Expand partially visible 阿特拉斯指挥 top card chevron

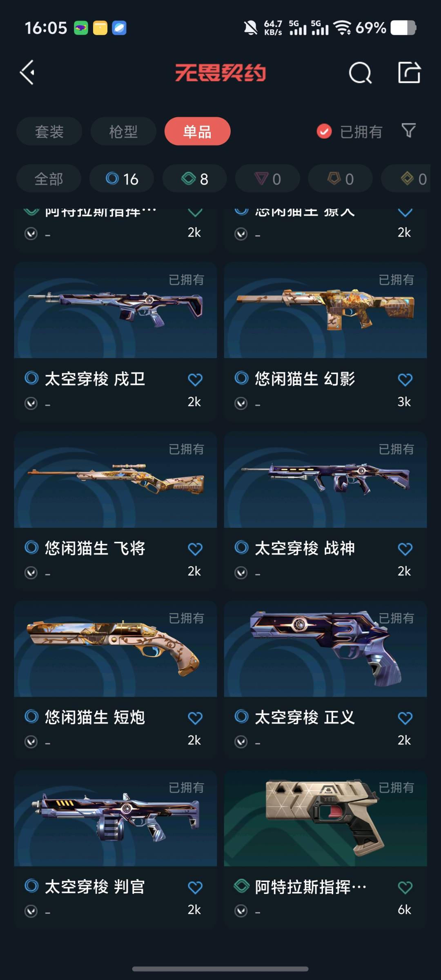[195, 212]
